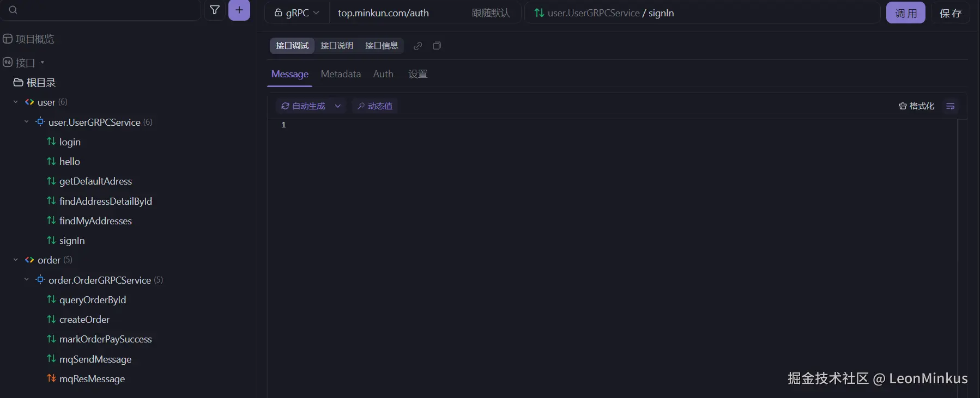Click the 调用 invoke button
Viewport: 980px width, 398px height.
[906, 13]
